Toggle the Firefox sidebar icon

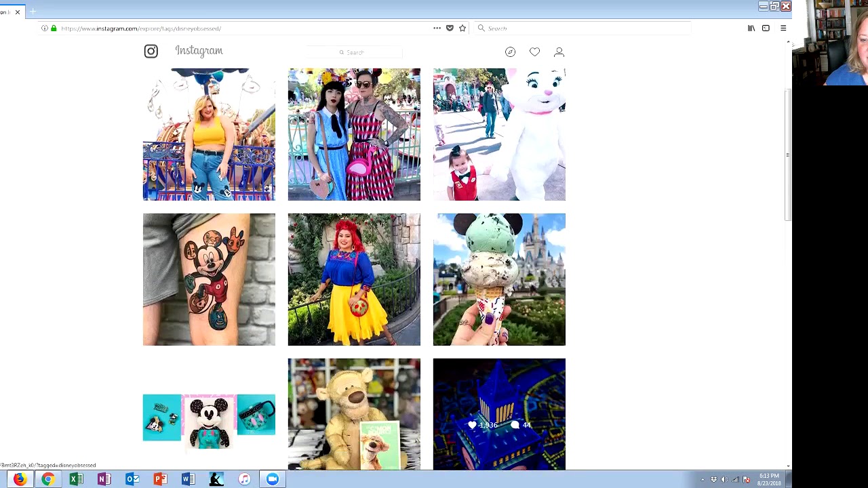tap(766, 28)
